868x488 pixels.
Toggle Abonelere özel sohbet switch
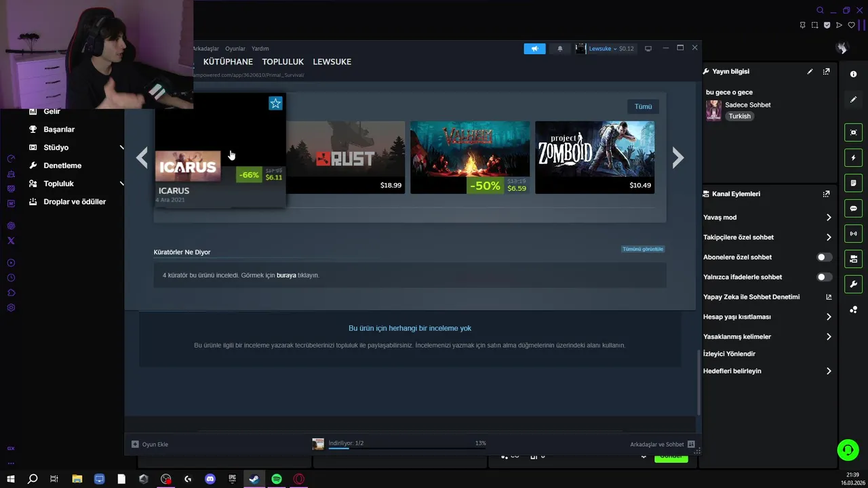(824, 258)
